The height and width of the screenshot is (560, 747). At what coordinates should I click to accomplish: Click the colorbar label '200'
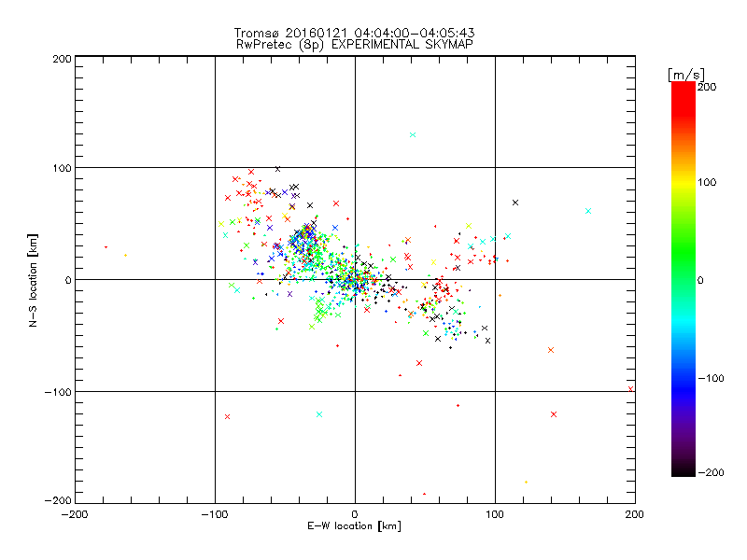click(707, 87)
